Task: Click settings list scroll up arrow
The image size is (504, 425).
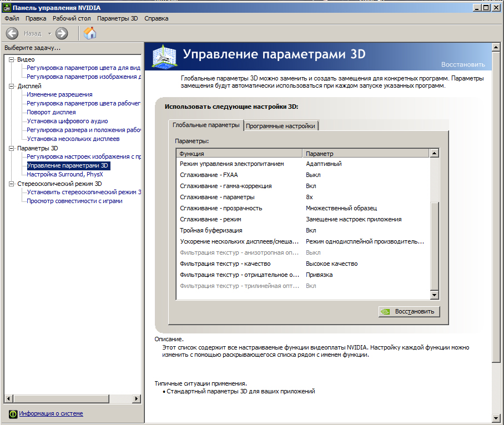Action: tap(434, 153)
